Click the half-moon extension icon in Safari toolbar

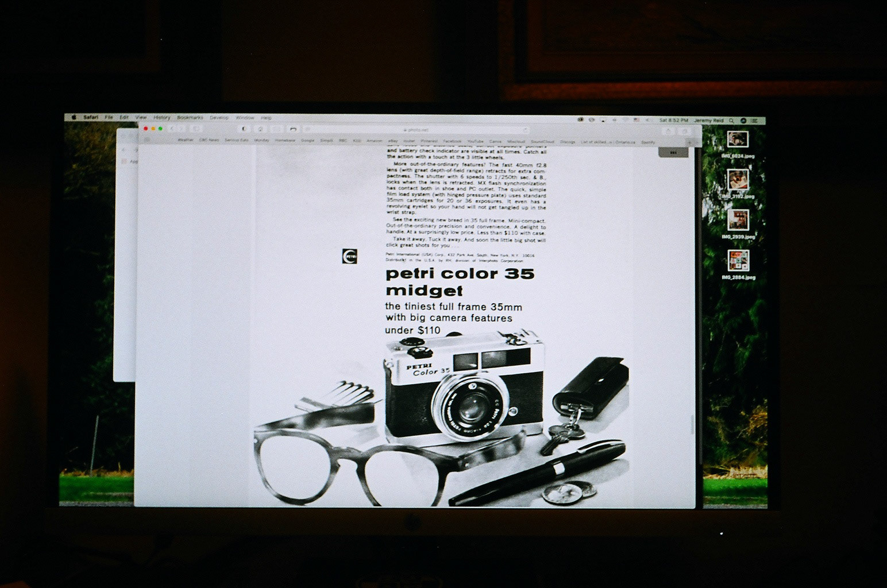click(244, 129)
